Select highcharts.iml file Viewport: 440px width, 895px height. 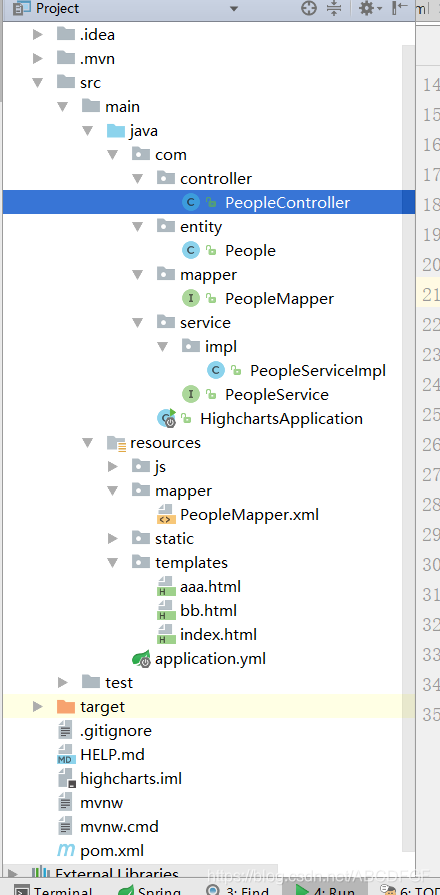(131, 779)
